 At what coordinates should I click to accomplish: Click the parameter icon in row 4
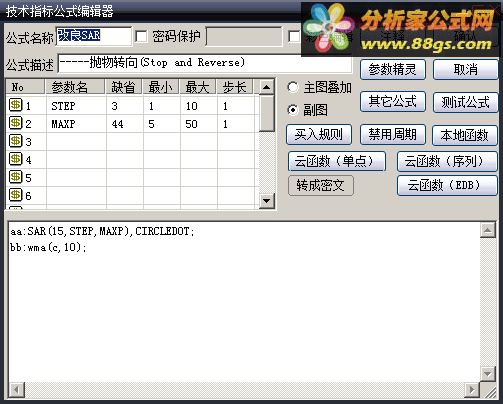[15, 159]
